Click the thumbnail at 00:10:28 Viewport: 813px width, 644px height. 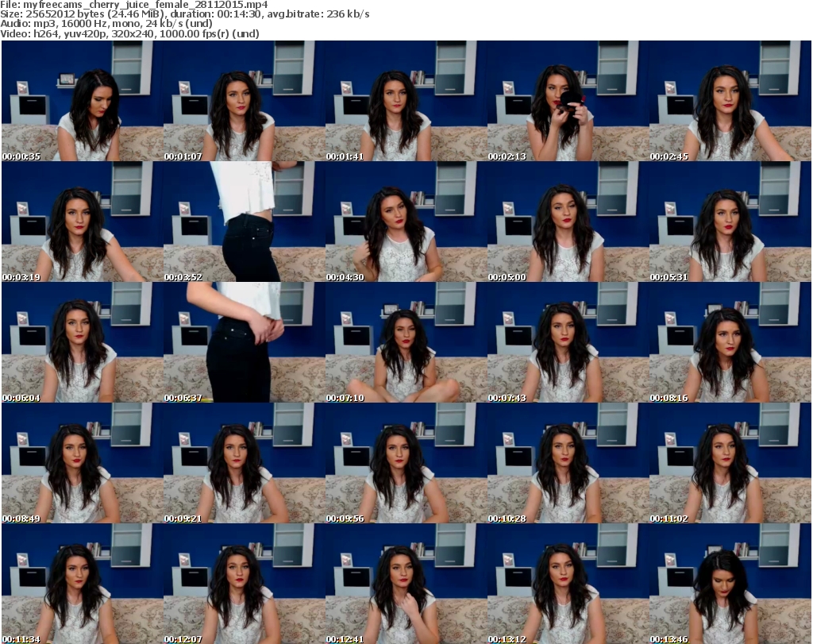pyautogui.click(x=568, y=464)
